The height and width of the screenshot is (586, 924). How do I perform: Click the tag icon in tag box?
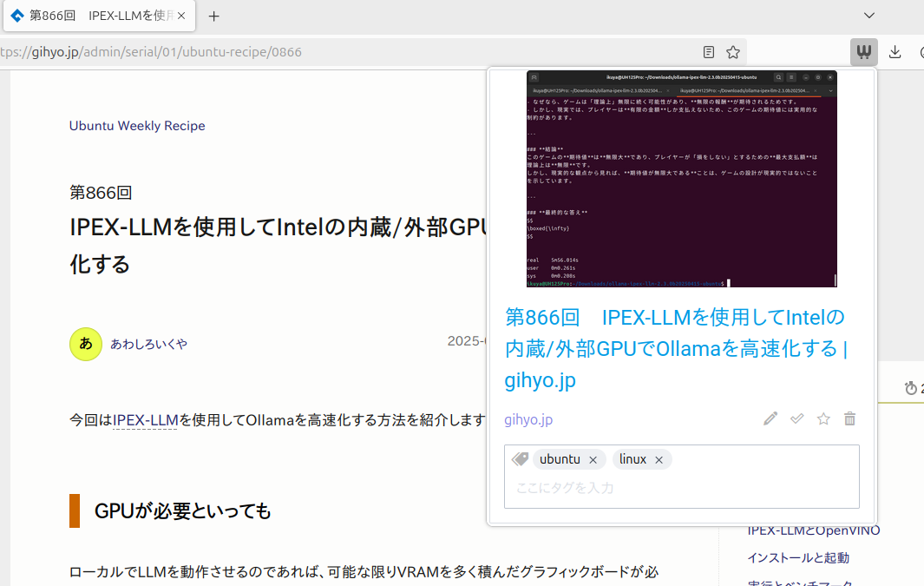point(520,459)
